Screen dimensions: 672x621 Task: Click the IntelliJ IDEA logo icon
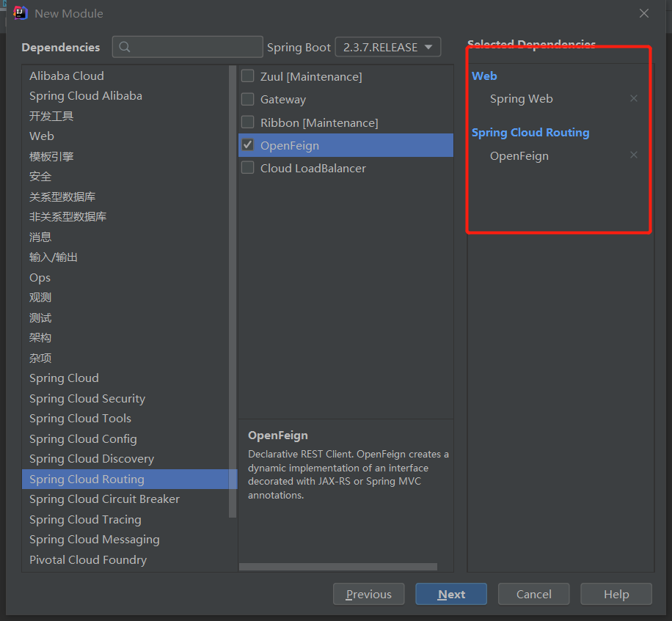tap(20, 13)
